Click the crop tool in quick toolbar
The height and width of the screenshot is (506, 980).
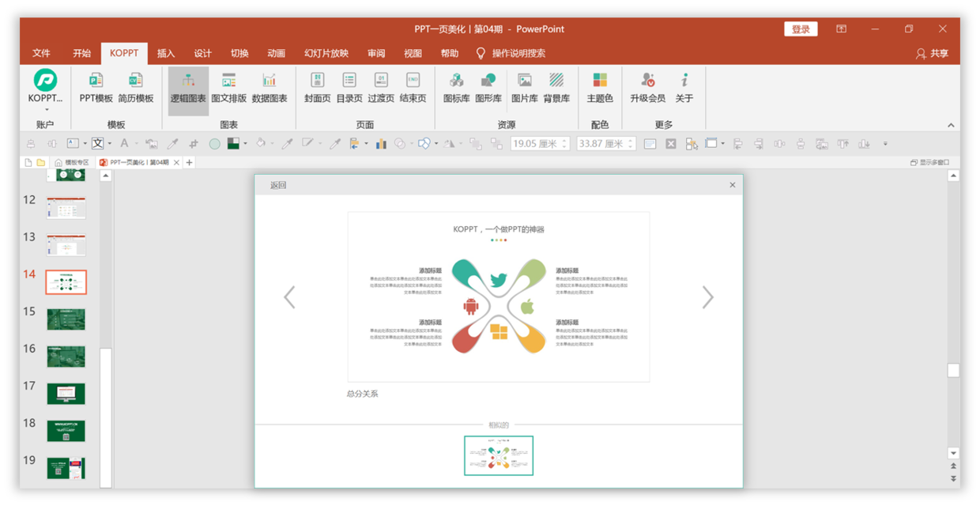click(x=194, y=144)
